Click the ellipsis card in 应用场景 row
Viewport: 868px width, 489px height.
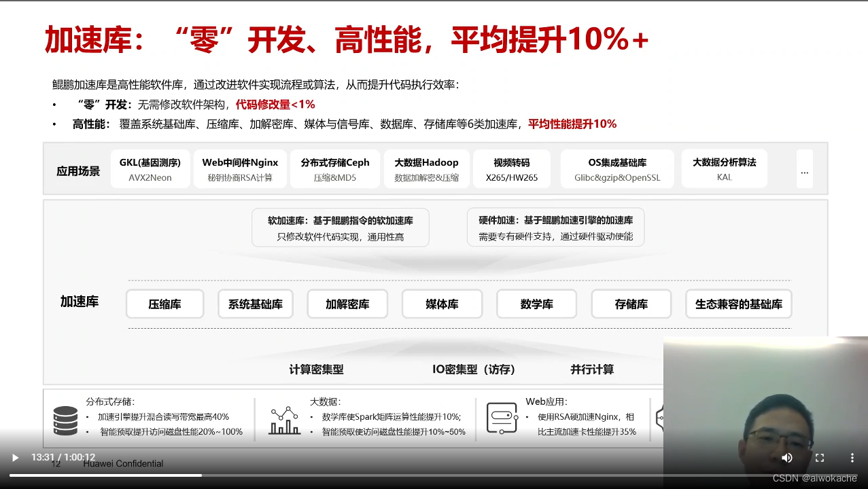[x=805, y=169]
